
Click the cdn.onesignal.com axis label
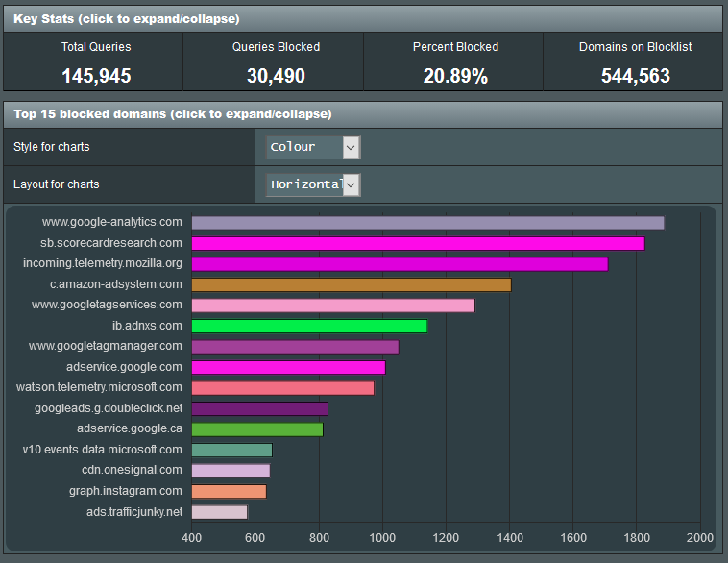pyautogui.click(x=132, y=470)
